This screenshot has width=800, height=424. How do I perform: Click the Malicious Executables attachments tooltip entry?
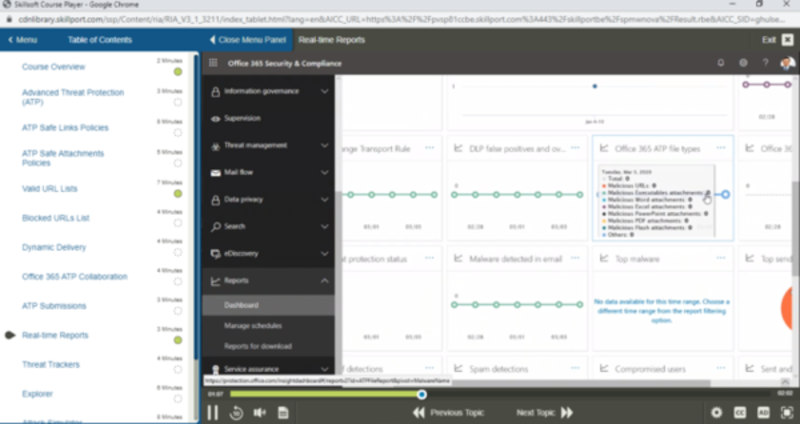[x=656, y=193]
